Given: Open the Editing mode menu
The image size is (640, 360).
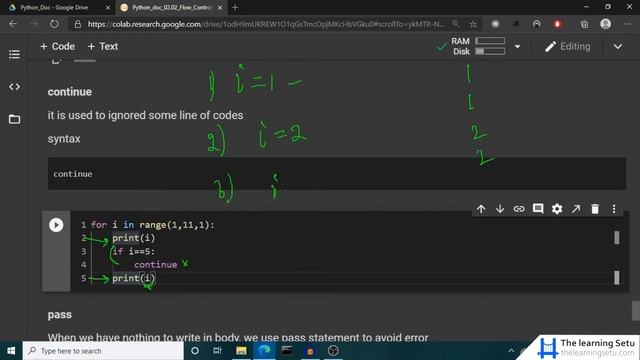Looking at the screenshot, I should [567, 47].
